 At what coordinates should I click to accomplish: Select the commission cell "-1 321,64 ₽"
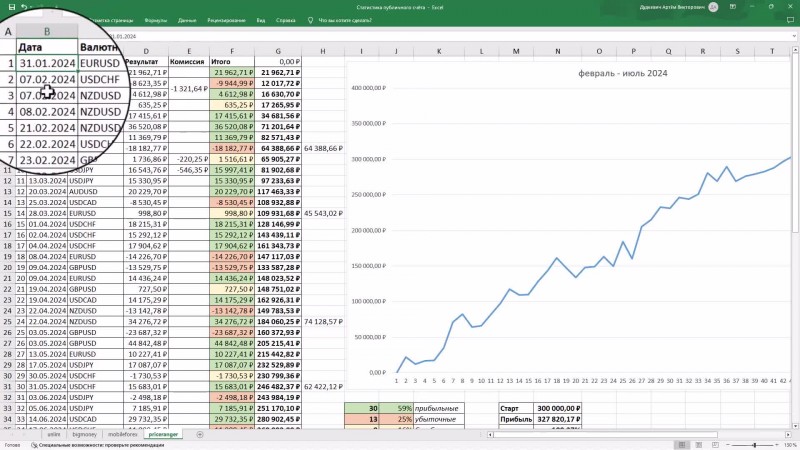tap(189, 89)
